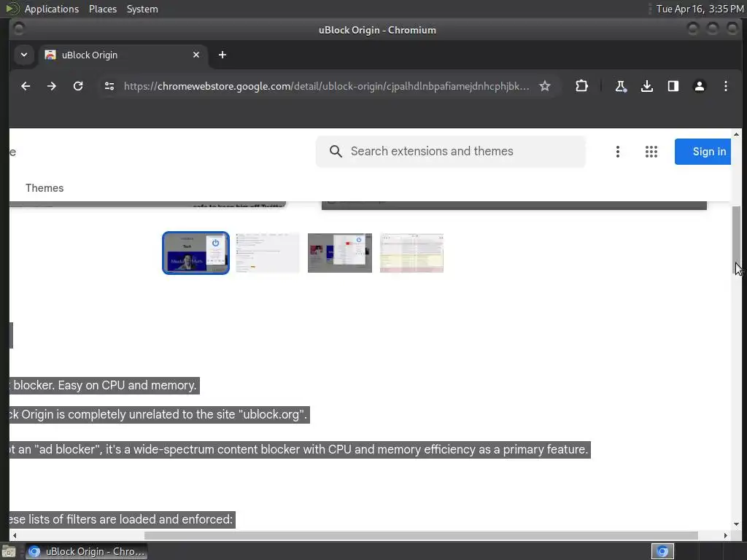Click the scroll up arrow
The image size is (747, 560).
[x=737, y=135]
